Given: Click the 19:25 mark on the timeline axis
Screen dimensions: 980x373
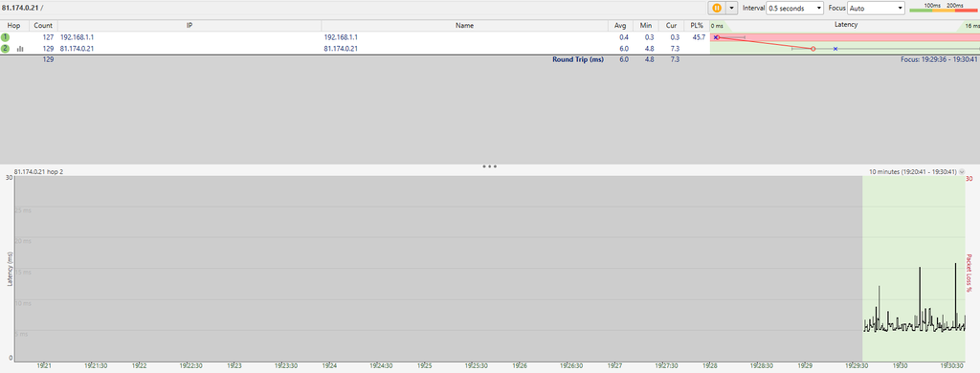Looking at the screenshot, I should click(425, 365).
